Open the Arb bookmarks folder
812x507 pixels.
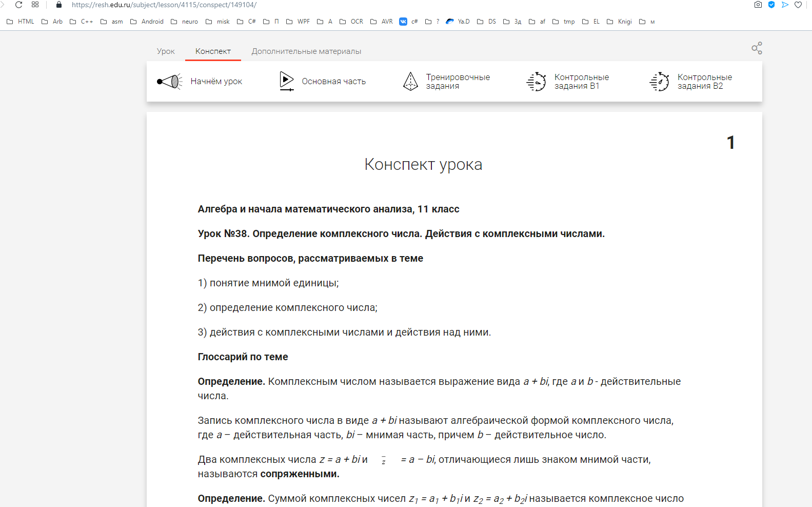pos(52,22)
